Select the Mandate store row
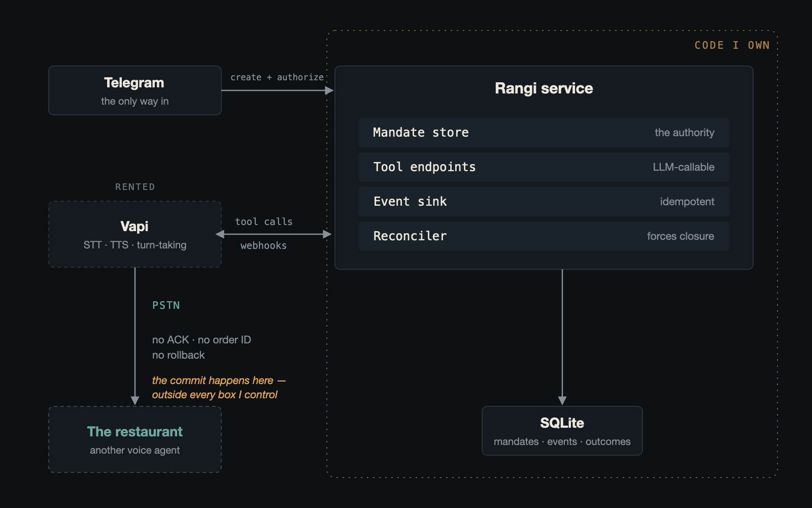812x508 pixels. coord(544,133)
